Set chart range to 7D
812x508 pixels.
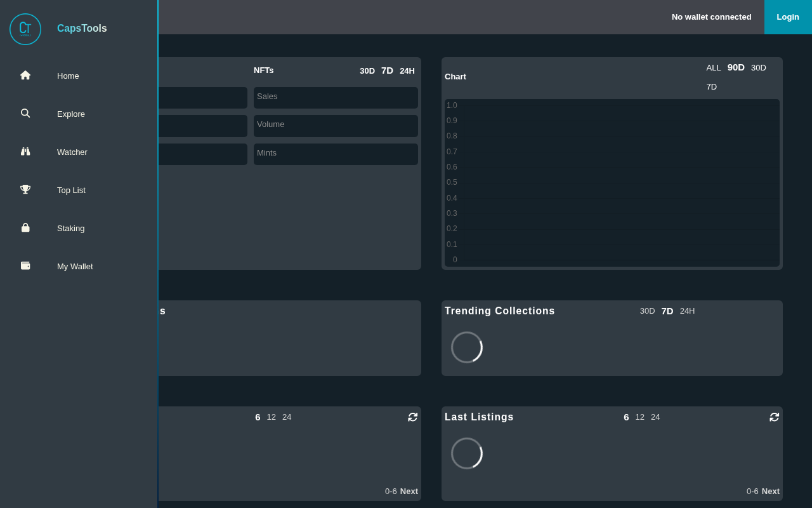point(711,87)
